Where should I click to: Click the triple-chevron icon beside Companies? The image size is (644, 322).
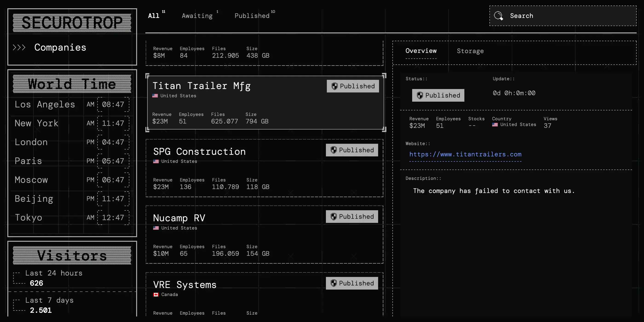[19, 48]
